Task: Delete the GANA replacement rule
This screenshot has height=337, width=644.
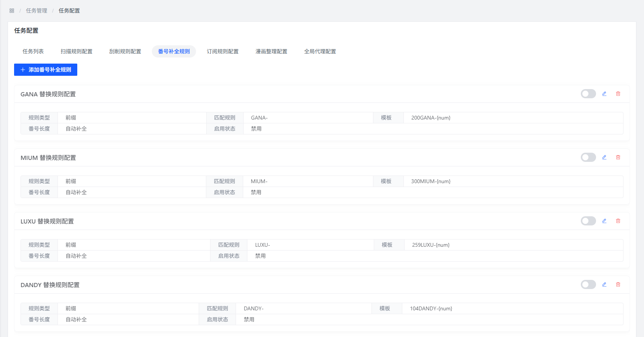Action: coord(618,94)
